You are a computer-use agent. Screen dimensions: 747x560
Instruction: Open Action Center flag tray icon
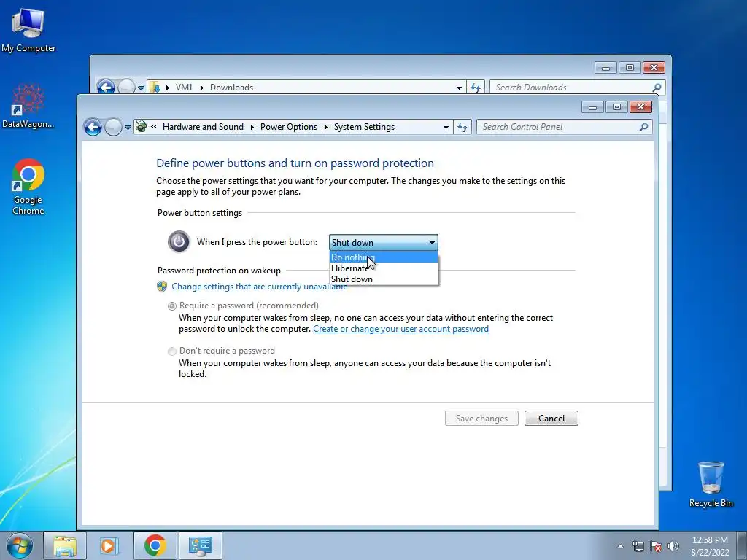point(656,546)
